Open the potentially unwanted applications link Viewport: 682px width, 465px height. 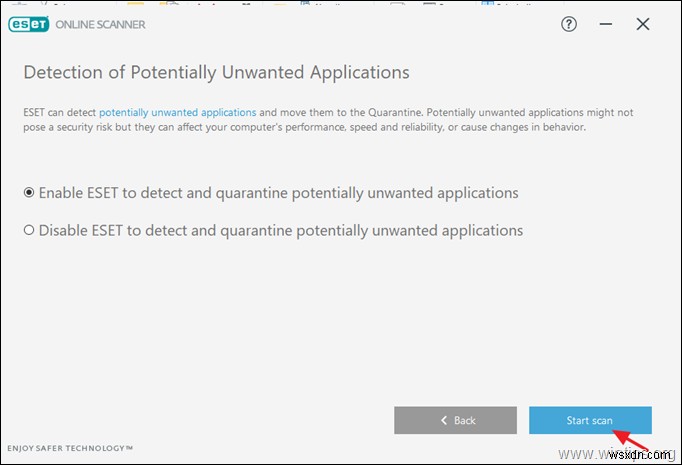point(177,113)
